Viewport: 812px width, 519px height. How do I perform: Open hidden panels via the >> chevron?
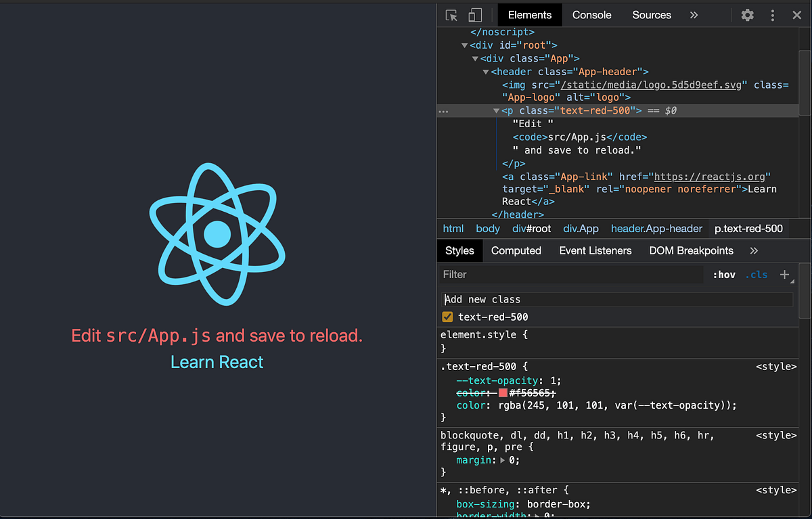coord(694,14)
